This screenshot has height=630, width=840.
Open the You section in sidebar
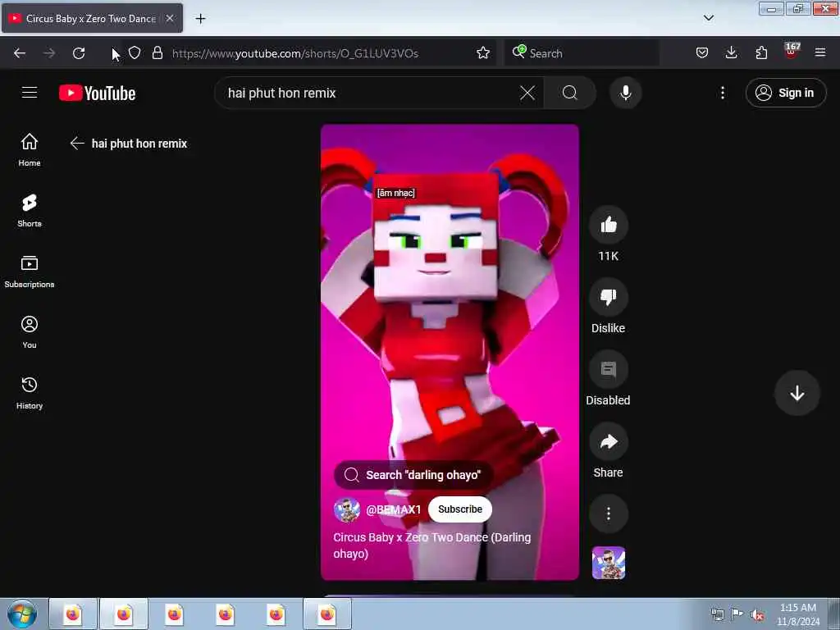30,332
